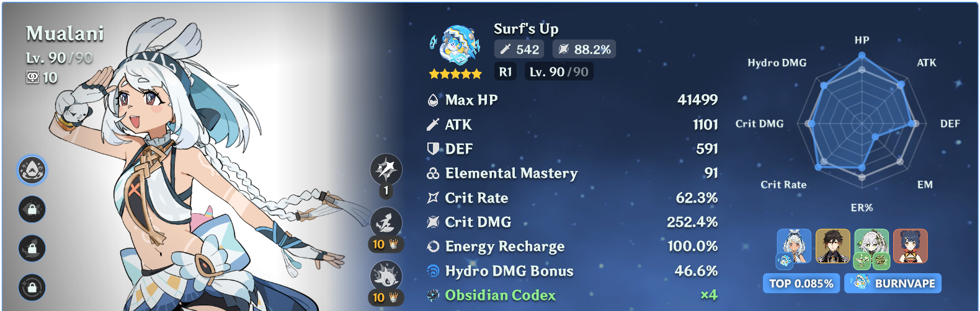The image size is (980, 311).
Task: Select the green-haired third team member portrait
Action: click(x=871, y=247)
